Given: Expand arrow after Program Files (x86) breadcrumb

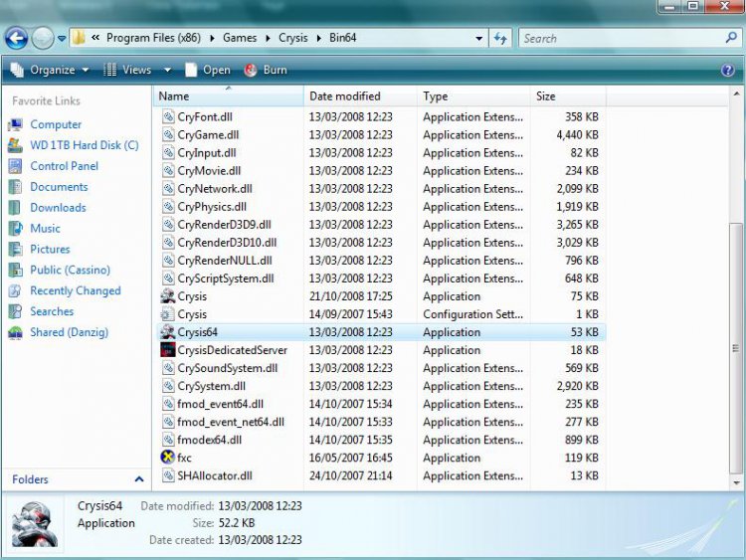Looking at the screenshot, I should coord(212,38).
